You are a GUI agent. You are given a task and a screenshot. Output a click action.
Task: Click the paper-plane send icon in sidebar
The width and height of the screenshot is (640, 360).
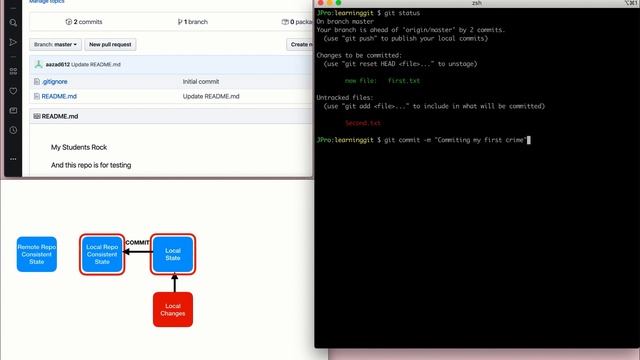(x=13, y=42)
